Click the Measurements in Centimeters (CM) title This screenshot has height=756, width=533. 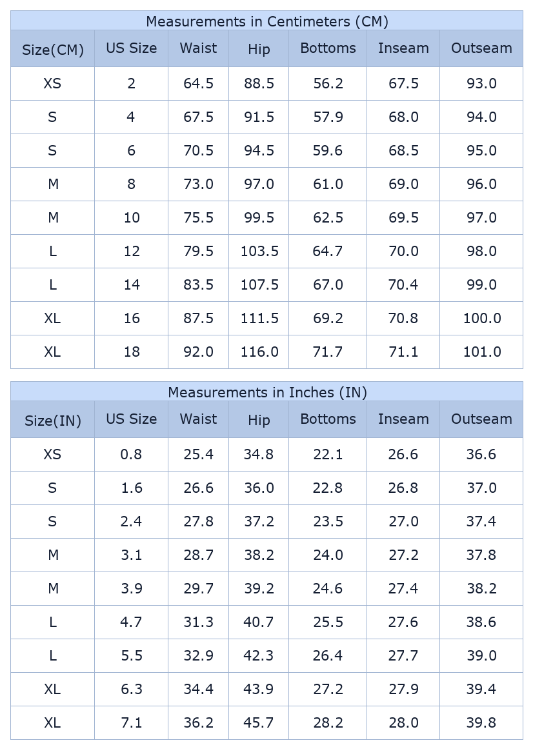266,21
